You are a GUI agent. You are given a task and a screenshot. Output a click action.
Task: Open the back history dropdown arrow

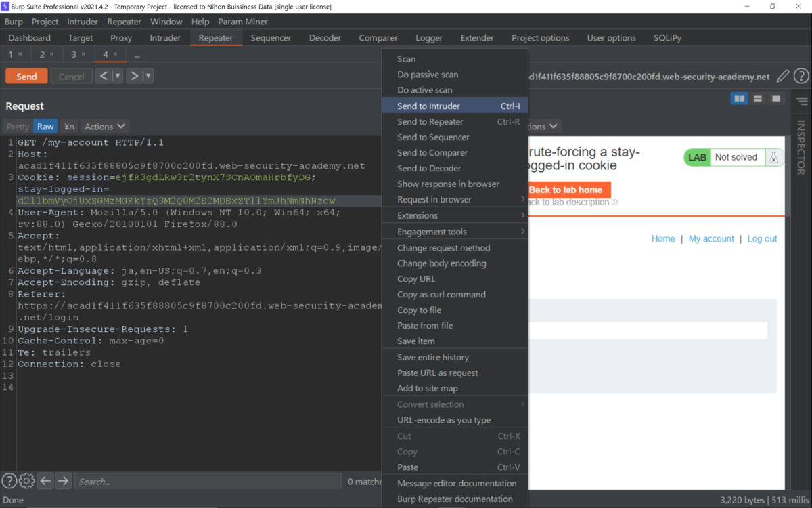point(118,76)
